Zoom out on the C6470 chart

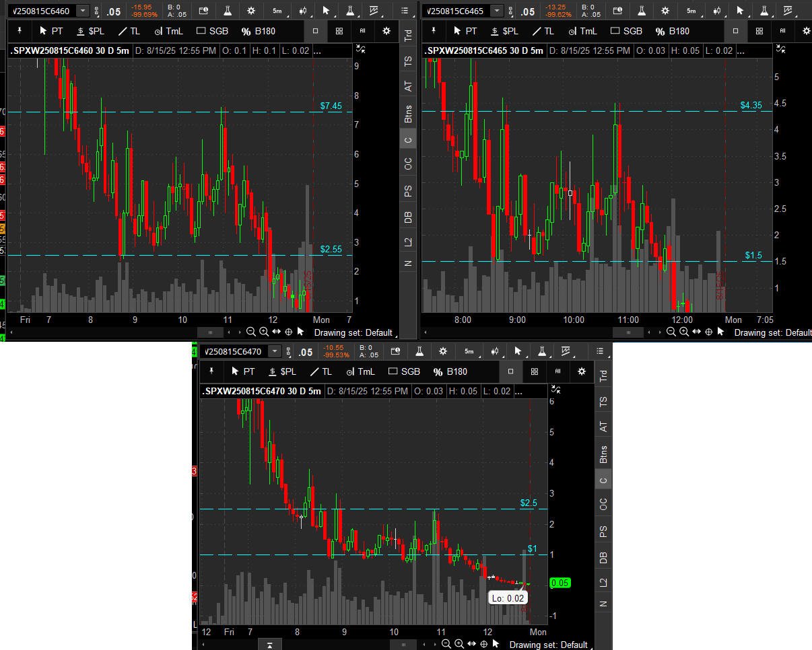coord(446,644)
